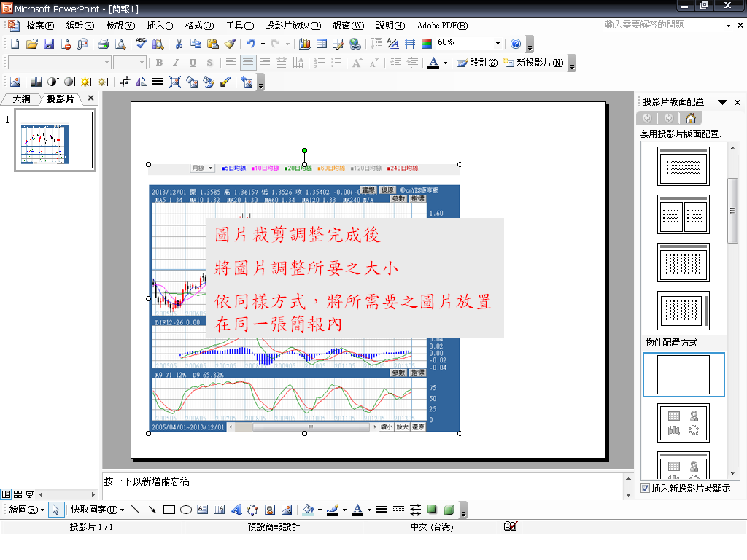747x560 pixels.
Task: Click the Rotate Left picture icon
Action: (142, 82)
